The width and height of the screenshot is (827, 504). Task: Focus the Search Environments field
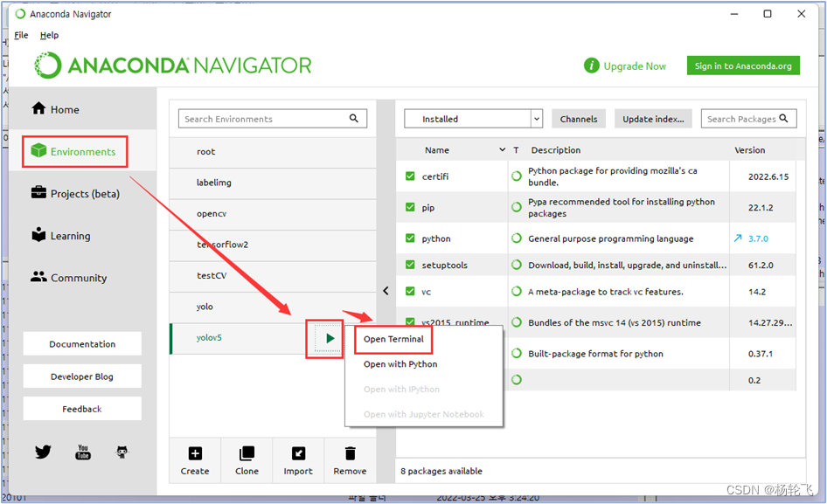(272, 119)
